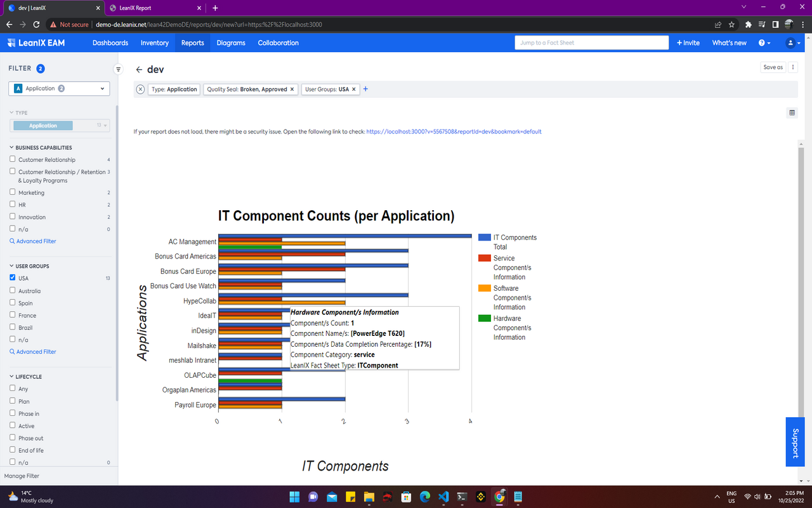Share this page from the address bar

point(717,25)
